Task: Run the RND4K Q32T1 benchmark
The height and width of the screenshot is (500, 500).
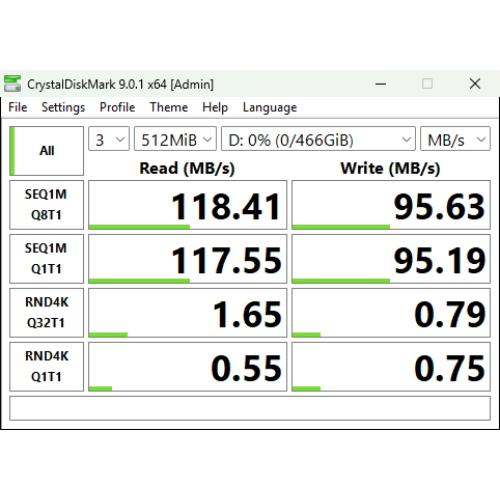Action: tap(47, 313)
